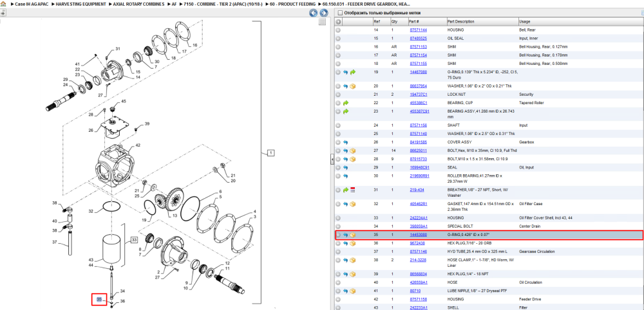644x310 pixels.
Task: Click the package box icon for ref 41 LUBE NIPPLE
Action: (352, 291)
